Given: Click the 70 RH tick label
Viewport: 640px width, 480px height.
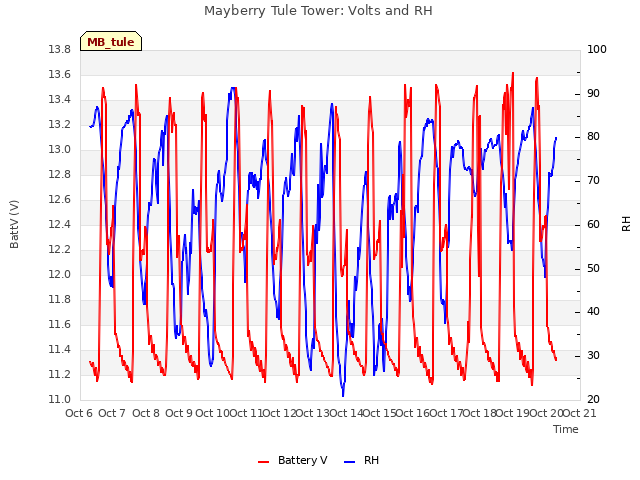Looking at the screenshot, I should tap(593, 180).
